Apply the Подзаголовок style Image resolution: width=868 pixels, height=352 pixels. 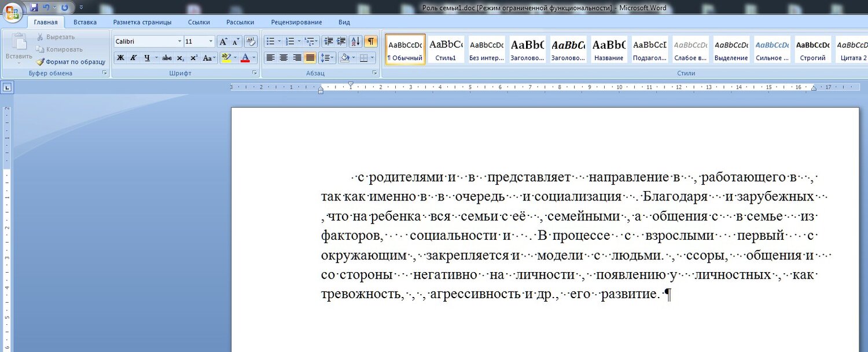tap(649, 49)
